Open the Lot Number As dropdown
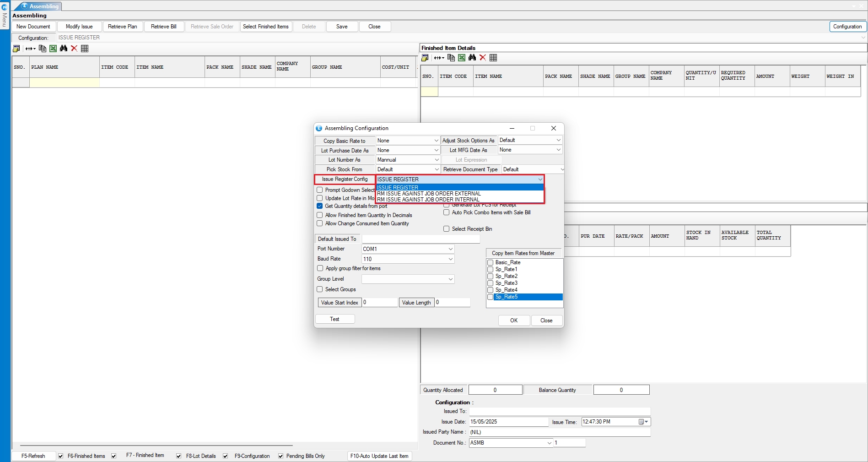The image size is (868, 462). coord(436,160)
